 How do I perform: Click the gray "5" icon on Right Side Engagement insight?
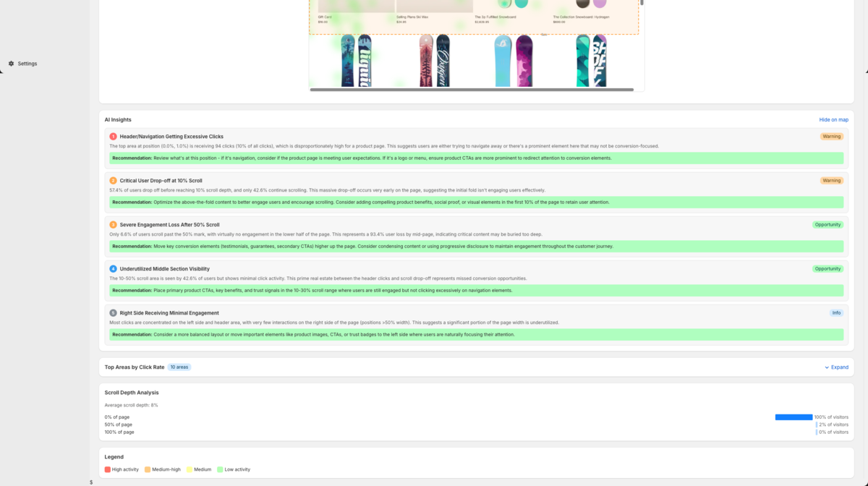112,312
